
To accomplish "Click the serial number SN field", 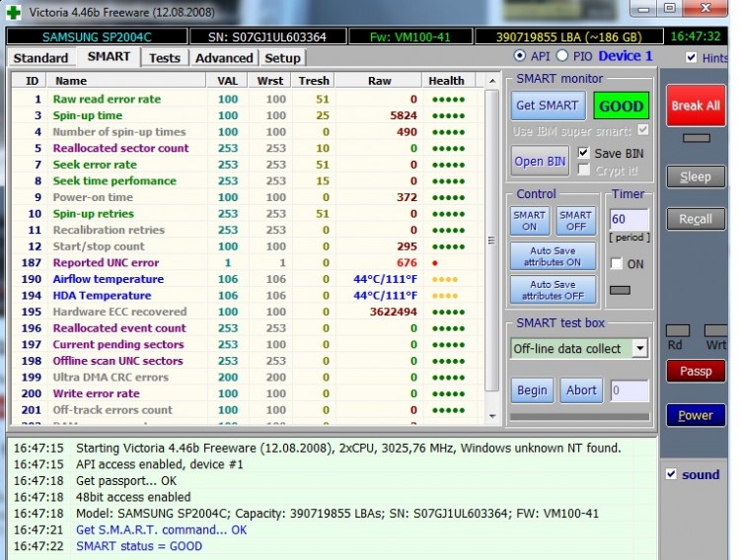I will coord(267,36).
